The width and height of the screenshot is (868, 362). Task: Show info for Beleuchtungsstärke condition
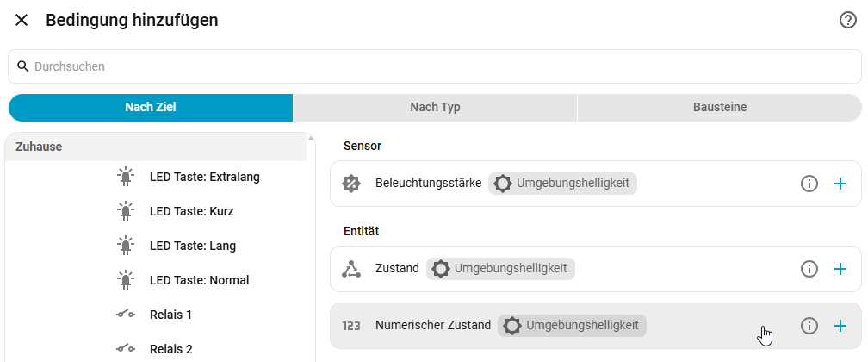(x=809, y=184)
